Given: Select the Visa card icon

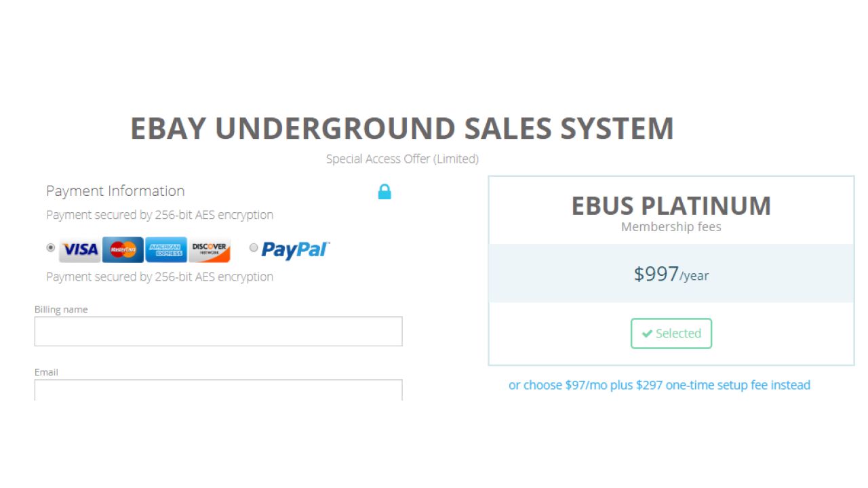Looking at the screenshot, I should [x=79, y=249].
